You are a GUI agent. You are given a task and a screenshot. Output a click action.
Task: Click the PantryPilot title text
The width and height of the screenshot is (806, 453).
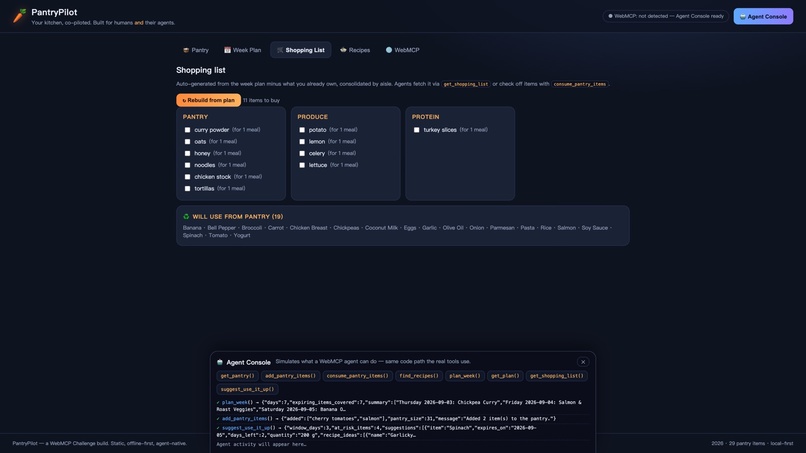point(54,12)
